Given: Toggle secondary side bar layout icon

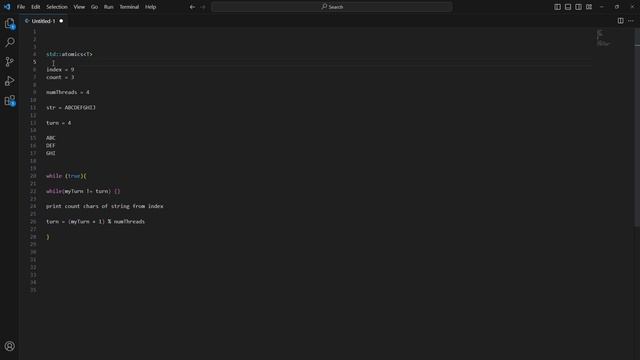Looking at the screenshot, I should coord(578,7).
